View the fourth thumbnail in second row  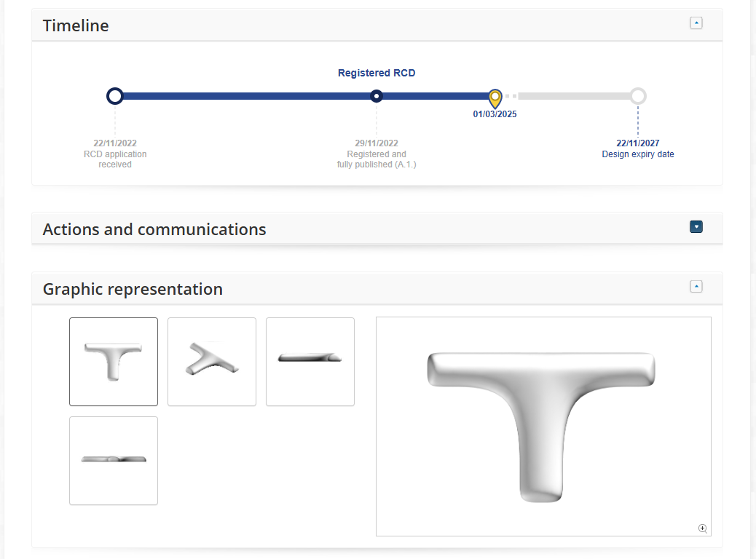click(x=114, y=460)
